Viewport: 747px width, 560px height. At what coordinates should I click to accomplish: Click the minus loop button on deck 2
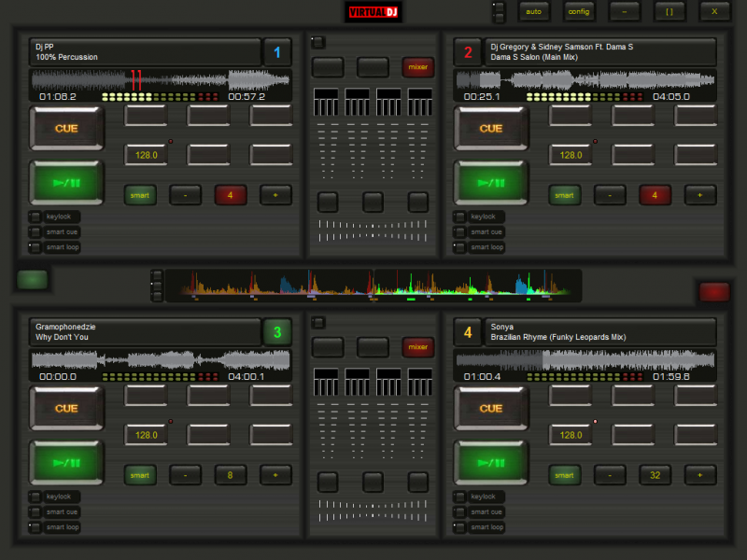[x=610, y=195]
